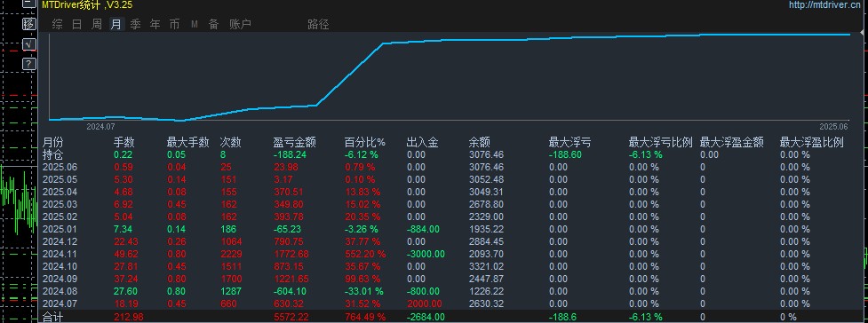Toggle the √ checkmark icon
The width and height of the screenshot is (868, 323).
coord(28,44)
